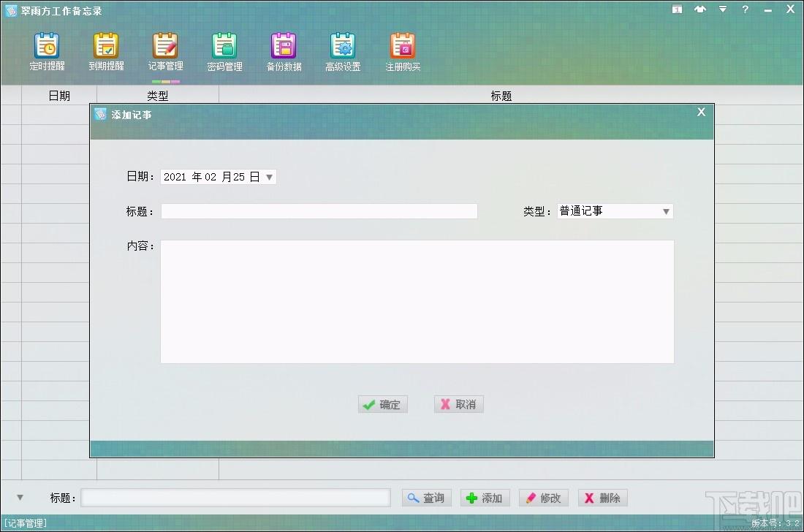The width and height of the screenshot is (804, 532).
Task: Click the skin shirt icon in title bar
Action: pos(700,9)
